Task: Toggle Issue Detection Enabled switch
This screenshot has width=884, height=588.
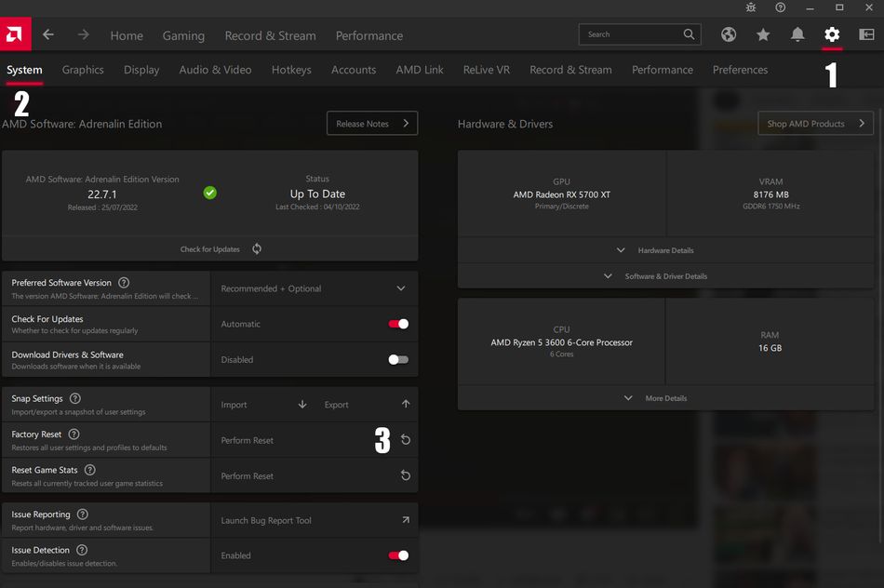Action: (x=398, y=555)
